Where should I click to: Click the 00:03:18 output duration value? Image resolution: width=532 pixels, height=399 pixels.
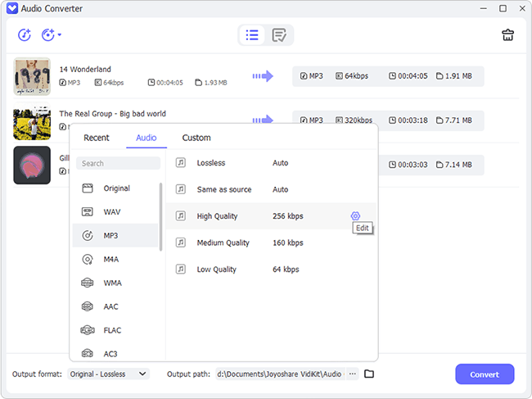coord(413,120)
